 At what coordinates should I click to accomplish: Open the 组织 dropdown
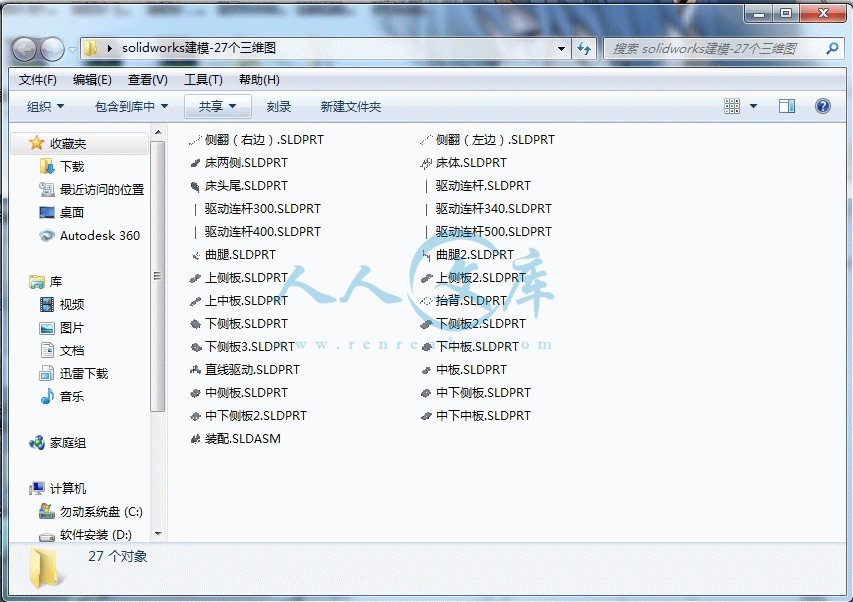coord(45,107)
